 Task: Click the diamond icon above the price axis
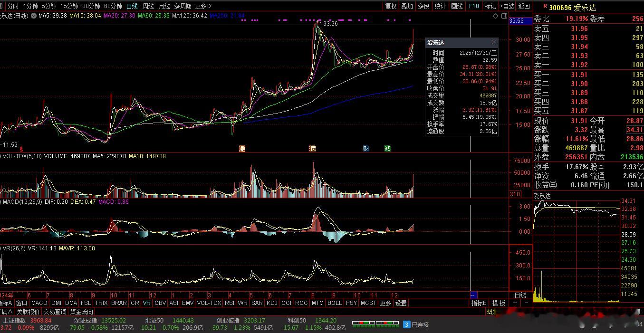[496, 16]
